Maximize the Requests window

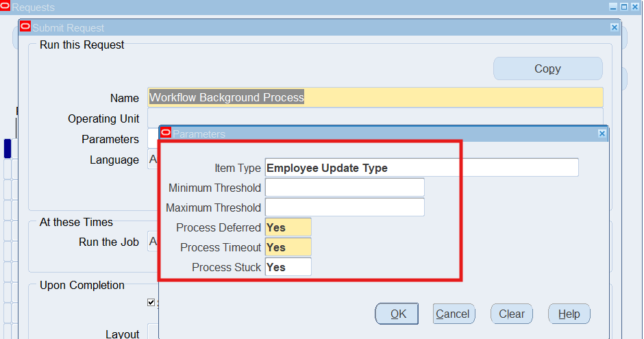coord(624,7)
